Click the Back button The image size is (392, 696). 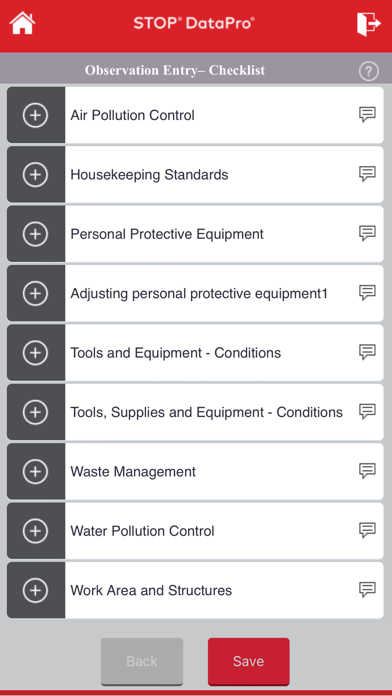point(142,661)
